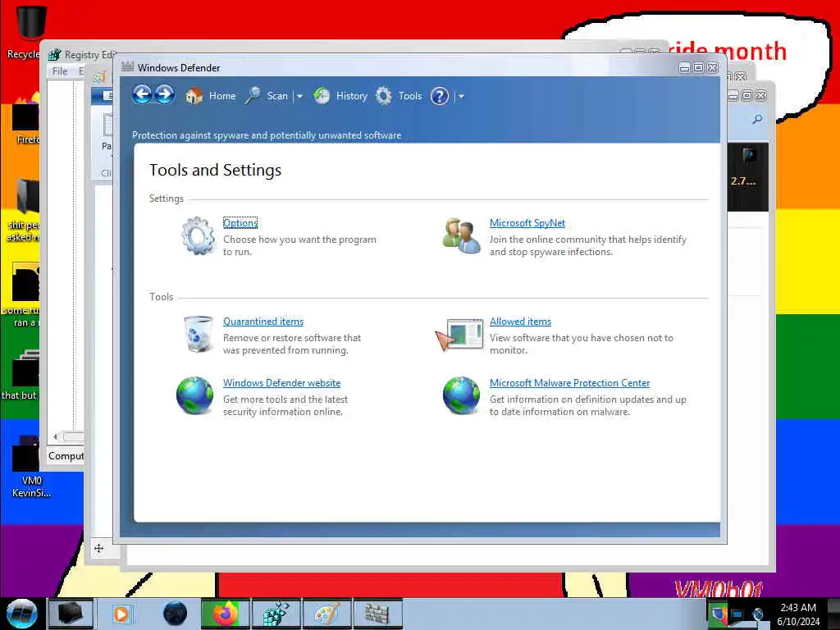Open the Options link

pyautogui.click(x=240, y=223)
